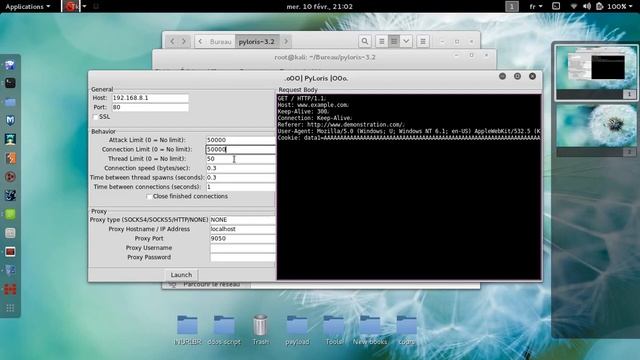The width and height of the screenshot is (640, 360).
Task: Click the Files folder icon in dock
Action: pos(10,102)
